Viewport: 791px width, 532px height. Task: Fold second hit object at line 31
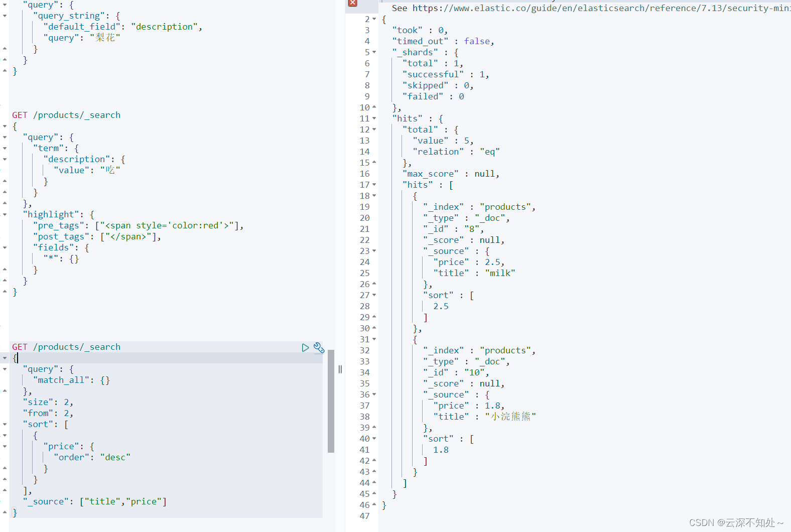coord(374,339)
